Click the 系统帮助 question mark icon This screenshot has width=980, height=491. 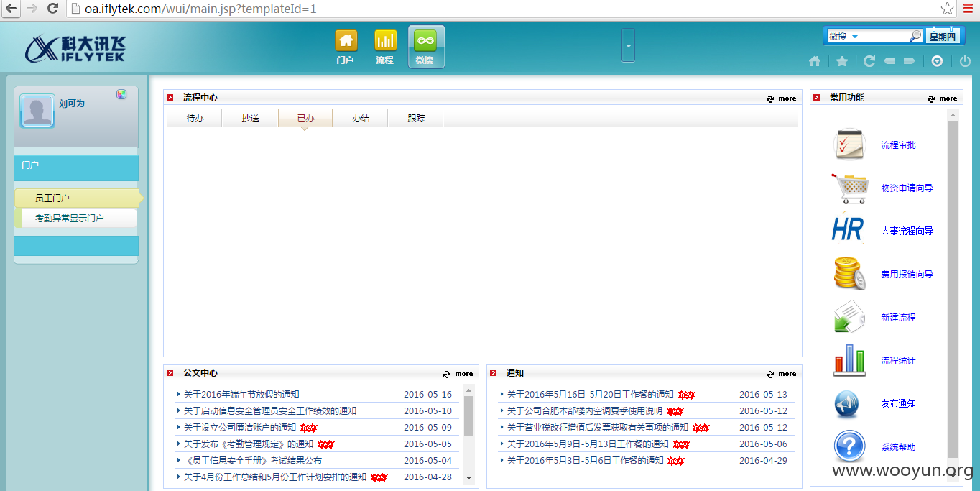(850, 446)
